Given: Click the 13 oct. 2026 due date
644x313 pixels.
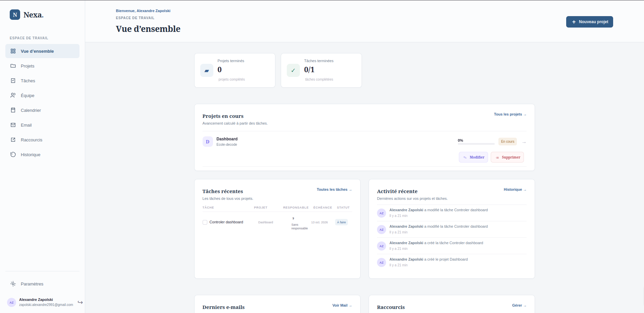Looking at the screenshot, I should pyautogui.click(x=319, y=222).
